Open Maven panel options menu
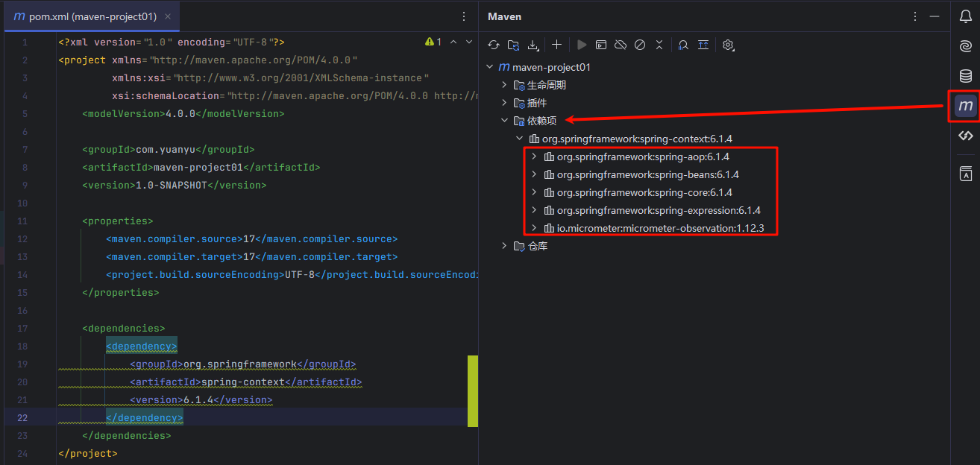This screenshot has width=980, height=465. click(915, 16)
